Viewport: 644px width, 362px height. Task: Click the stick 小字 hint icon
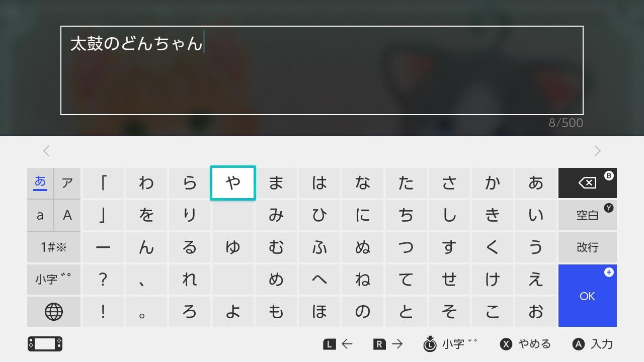[430, 344]
